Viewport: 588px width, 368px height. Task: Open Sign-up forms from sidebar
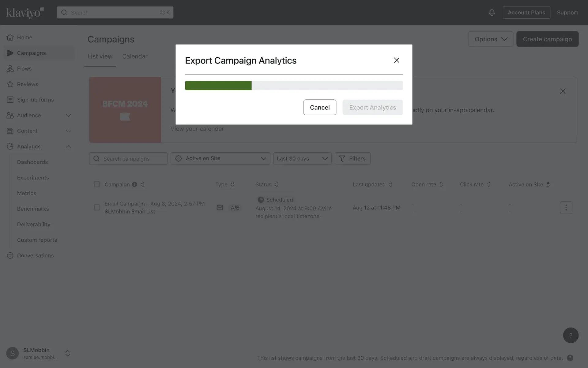(35, 100)
